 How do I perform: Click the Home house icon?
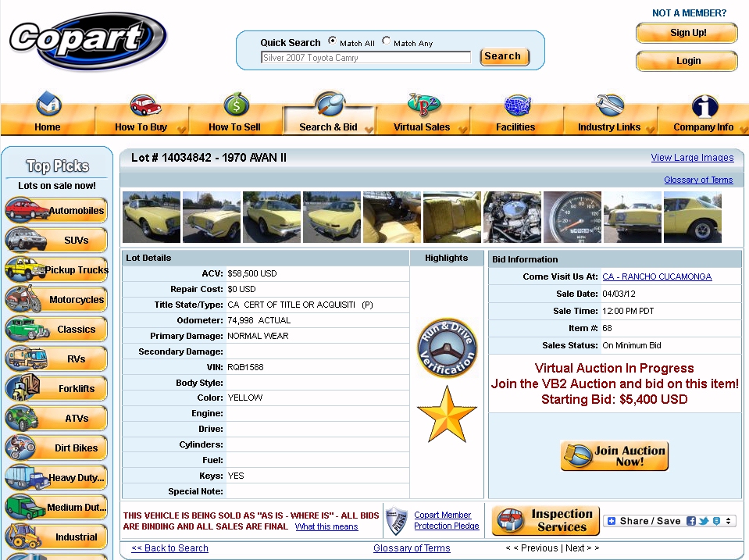pyautogui.click(x=48, y=105)
